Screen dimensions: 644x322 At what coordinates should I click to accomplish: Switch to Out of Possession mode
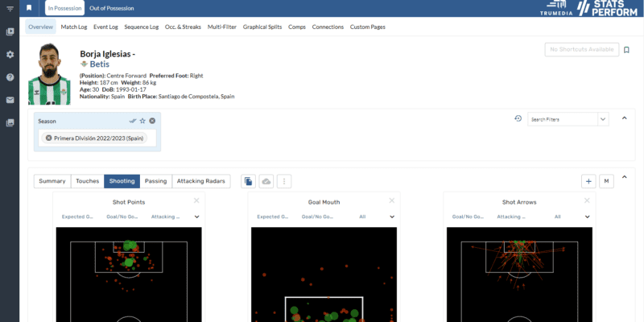pyautogui.click(x=112, y=8)
